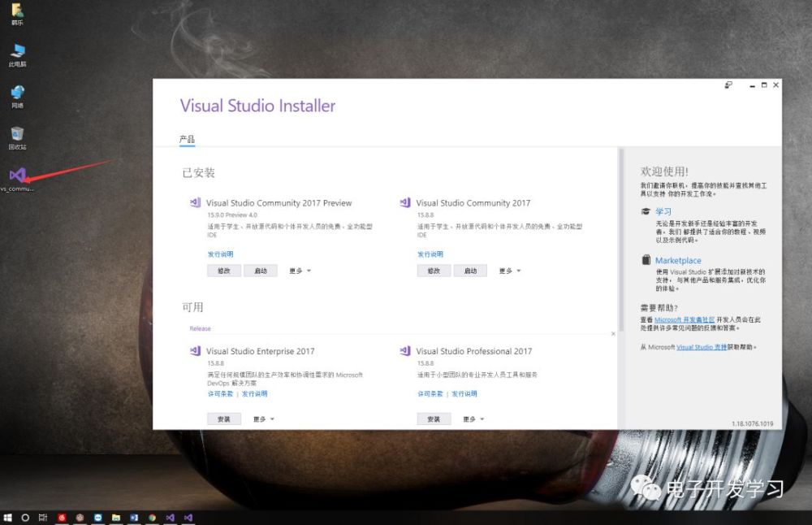Click the 已安装 section heading

(x=198, y=172)
